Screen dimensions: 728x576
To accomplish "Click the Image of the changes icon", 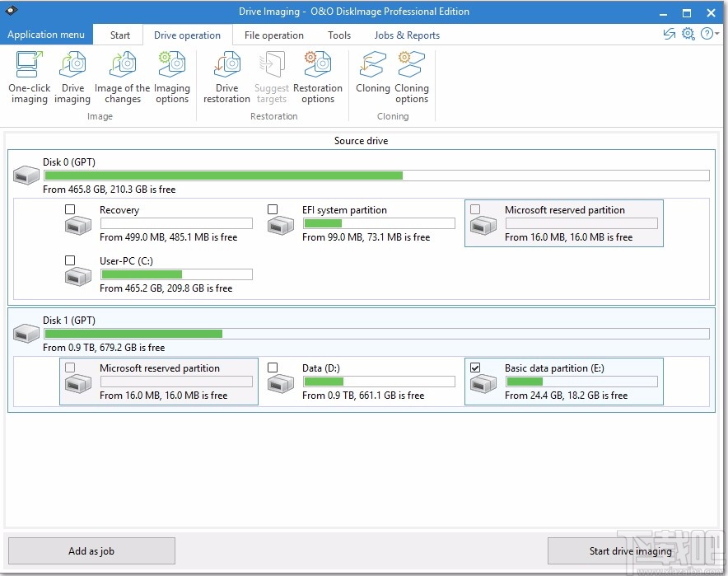I will (122, 76).
